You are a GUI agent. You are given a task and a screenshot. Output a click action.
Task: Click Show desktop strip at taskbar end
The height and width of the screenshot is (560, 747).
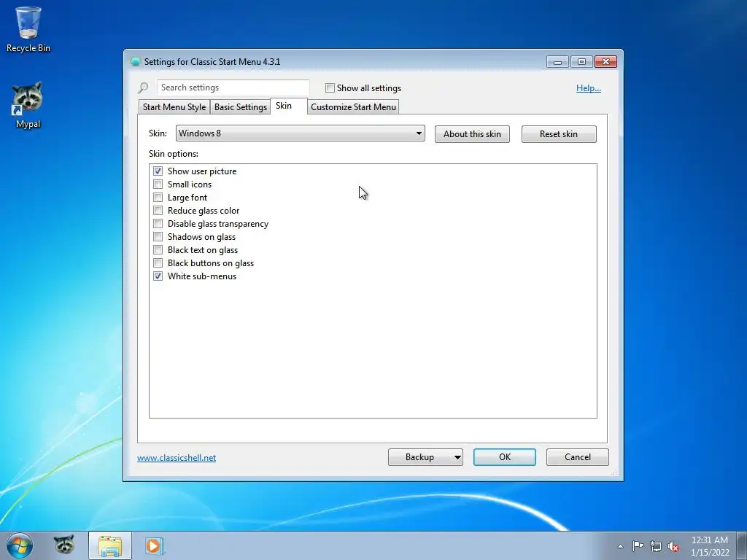coord(742,545)
